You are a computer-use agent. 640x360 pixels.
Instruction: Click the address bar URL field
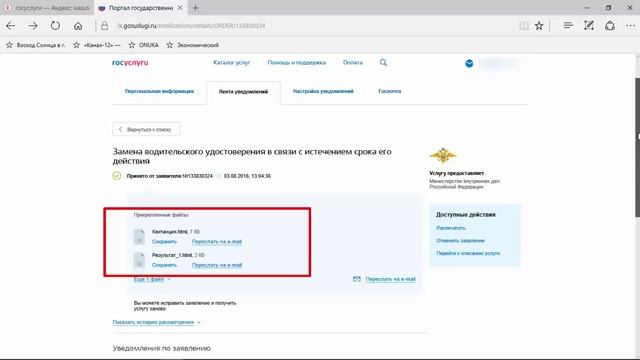[310, 26]
